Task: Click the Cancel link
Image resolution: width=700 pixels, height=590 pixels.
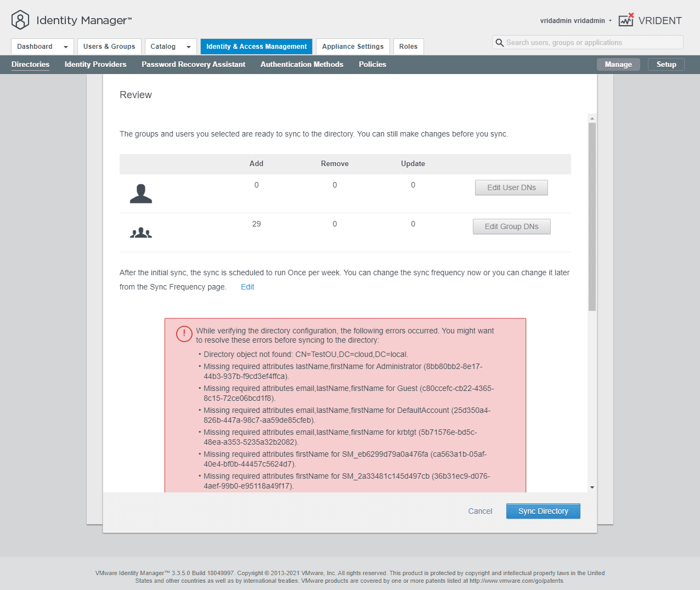Action: pyautogui.click(x=480, y=511)
